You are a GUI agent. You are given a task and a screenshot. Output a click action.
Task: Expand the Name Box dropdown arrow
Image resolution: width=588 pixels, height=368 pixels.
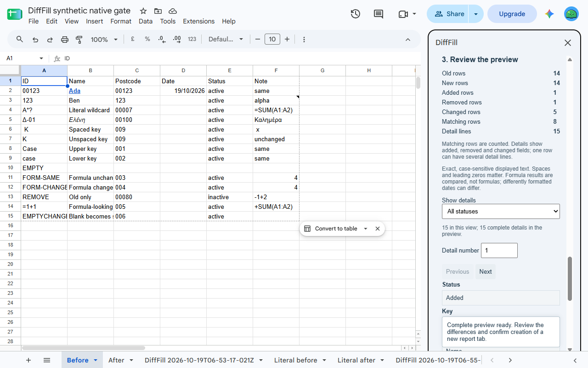(x=41, y=58)
